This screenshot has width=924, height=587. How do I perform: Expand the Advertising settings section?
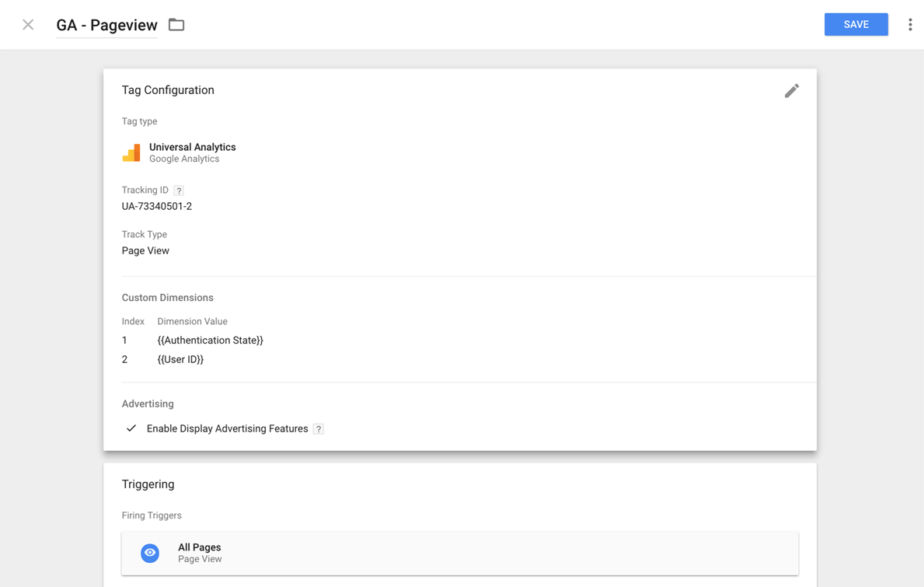pyautogui.click(x=148, y=404)
